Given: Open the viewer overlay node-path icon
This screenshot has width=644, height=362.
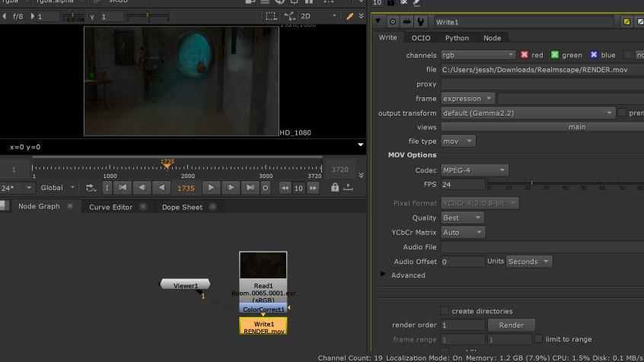Looking at the screenshot, I should click(x=289, y=17).
